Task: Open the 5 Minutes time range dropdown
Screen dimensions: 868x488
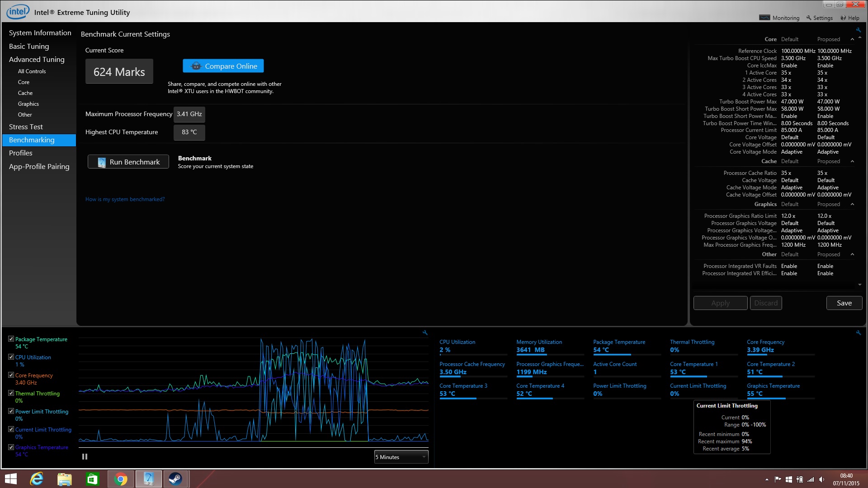Action: coord(401,457)
